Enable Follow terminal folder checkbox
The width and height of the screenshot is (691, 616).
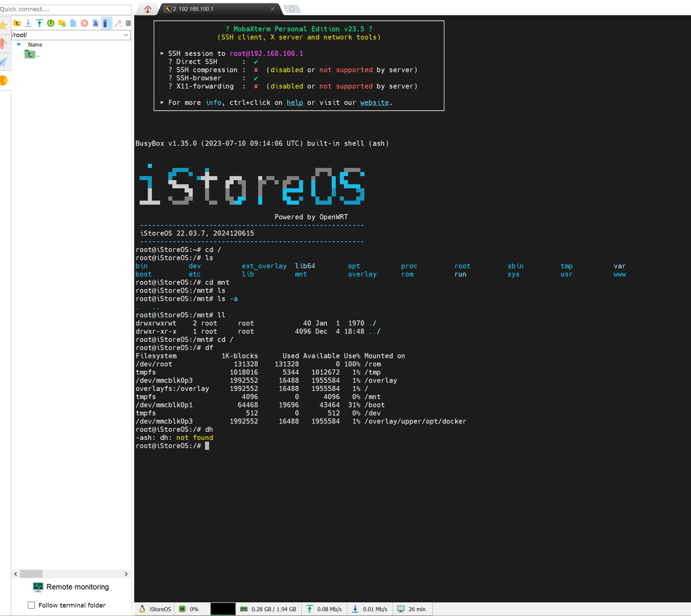pos(31,605)
